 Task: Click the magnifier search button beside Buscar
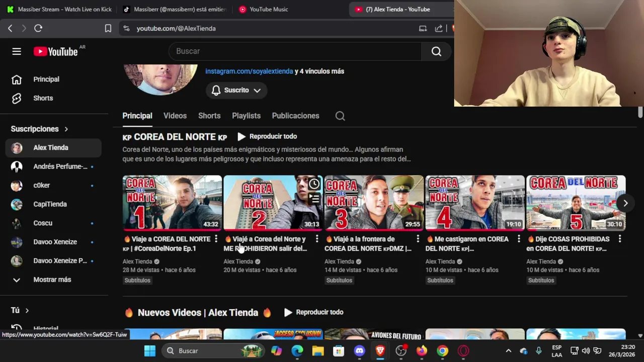pos(436,51)
